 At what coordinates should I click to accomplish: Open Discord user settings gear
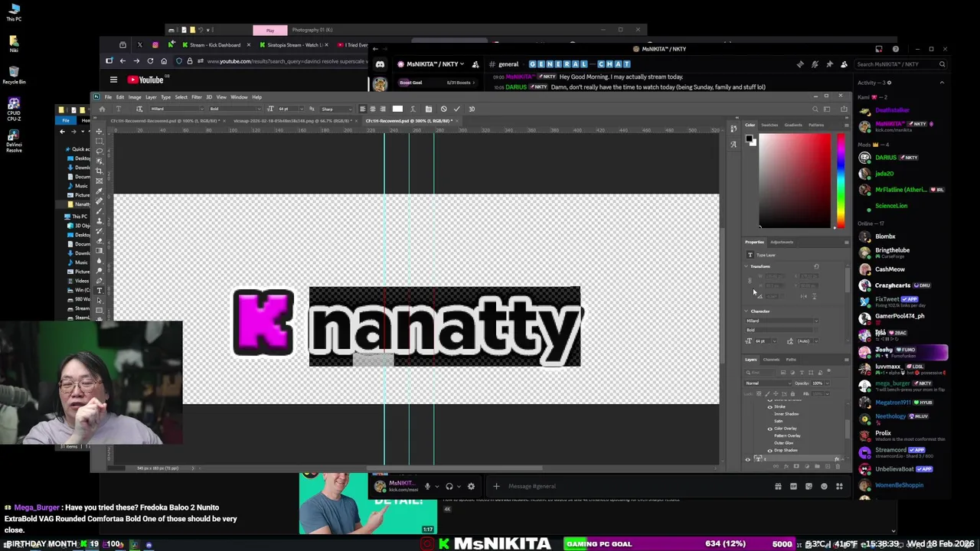pos(471,486)
